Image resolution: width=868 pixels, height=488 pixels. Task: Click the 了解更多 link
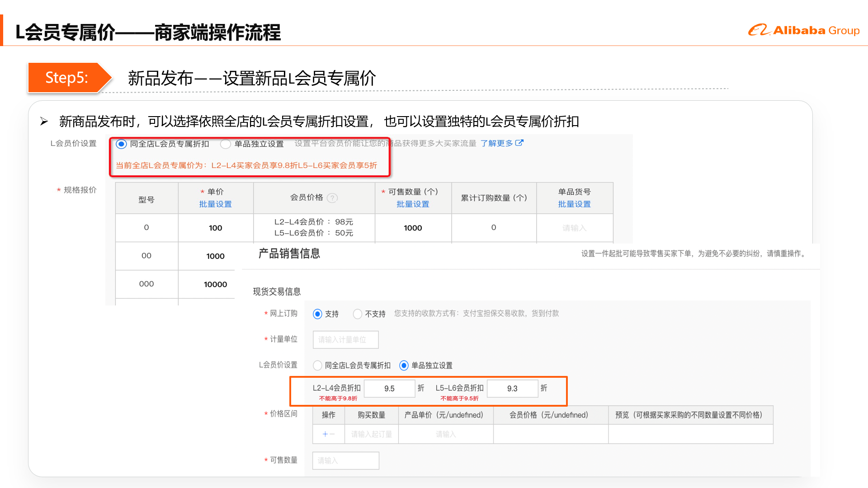click(x=497, y=143)
